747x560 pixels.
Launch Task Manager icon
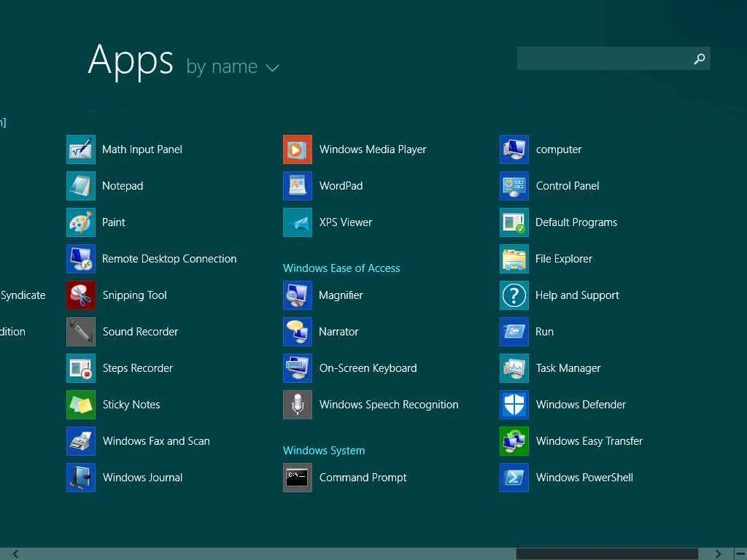point(514,368)
